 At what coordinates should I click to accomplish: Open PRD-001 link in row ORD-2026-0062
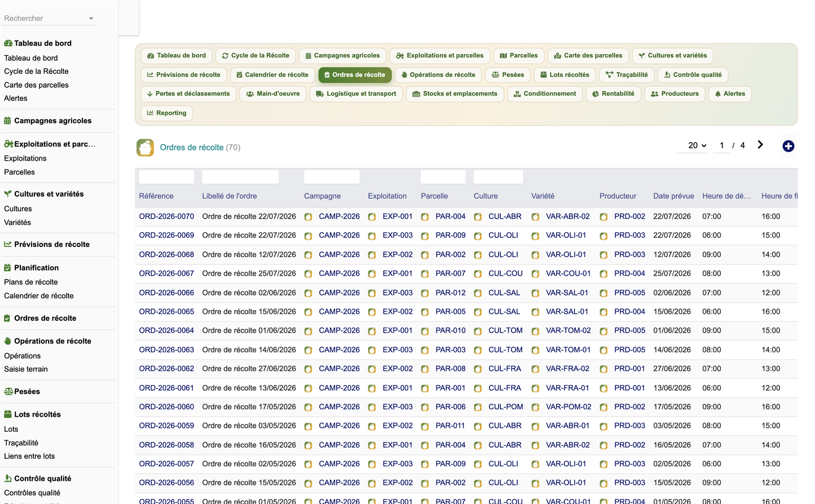point(629,369)
